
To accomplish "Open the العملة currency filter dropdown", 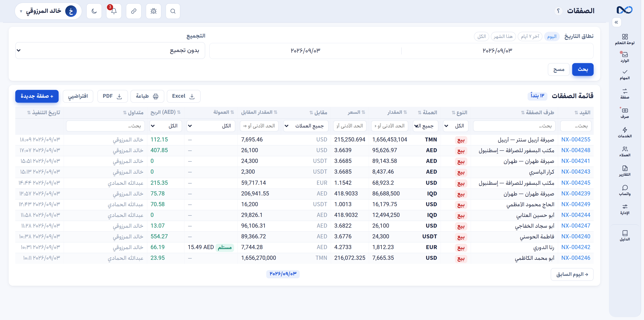I will (x=425, y=126).
